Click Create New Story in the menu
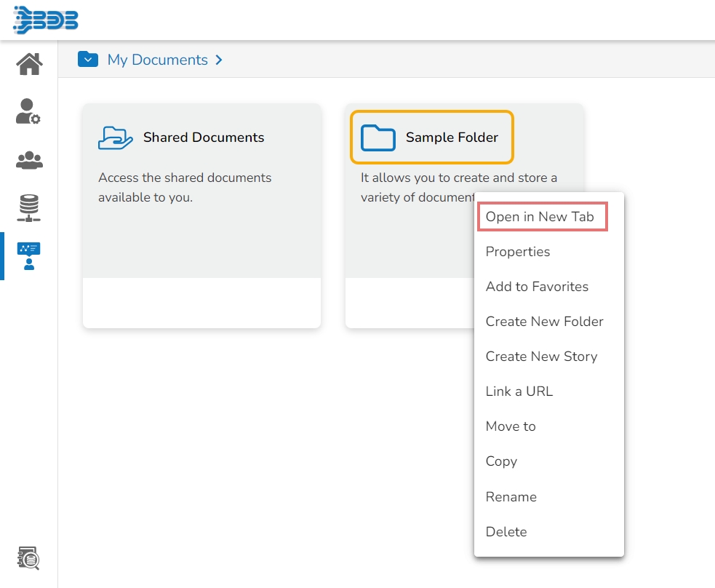The height and width of the screenshot is (588, 715). (541, 357)
